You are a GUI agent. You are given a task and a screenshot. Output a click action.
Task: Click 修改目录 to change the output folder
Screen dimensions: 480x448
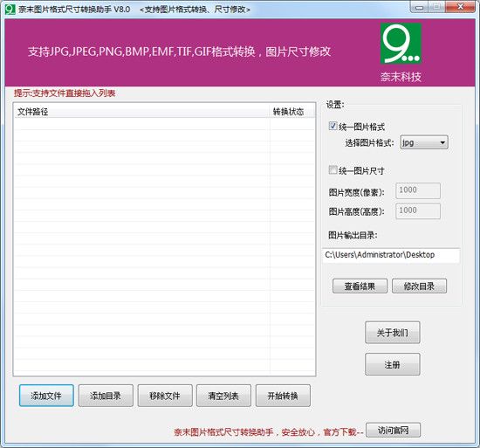[x=419, y=286]
